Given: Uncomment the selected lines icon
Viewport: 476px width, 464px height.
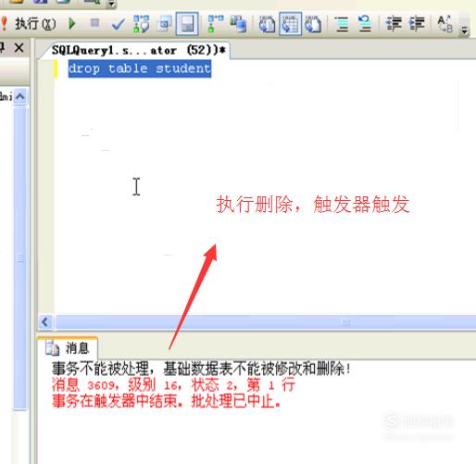Looking at the screenshot, I should 365,24.
